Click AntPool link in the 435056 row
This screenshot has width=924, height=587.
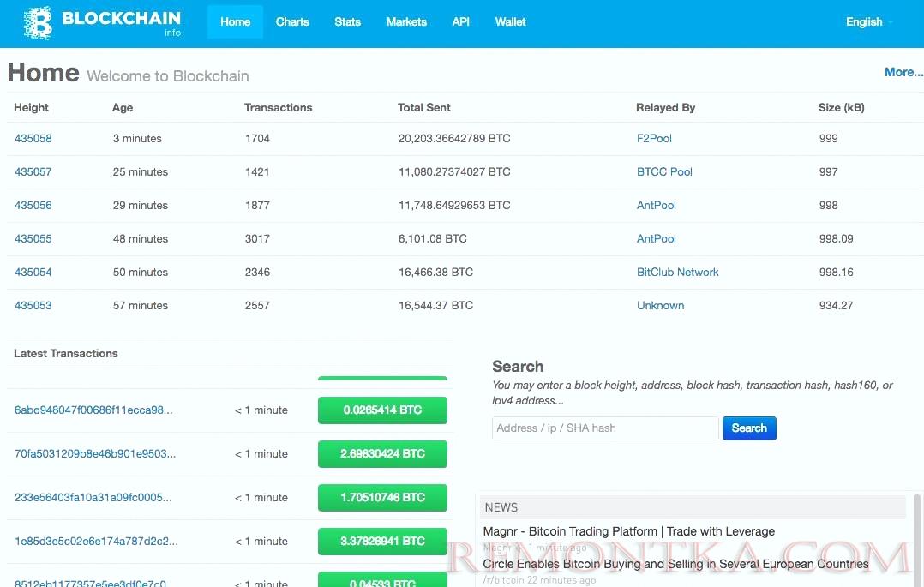point(656,205)
